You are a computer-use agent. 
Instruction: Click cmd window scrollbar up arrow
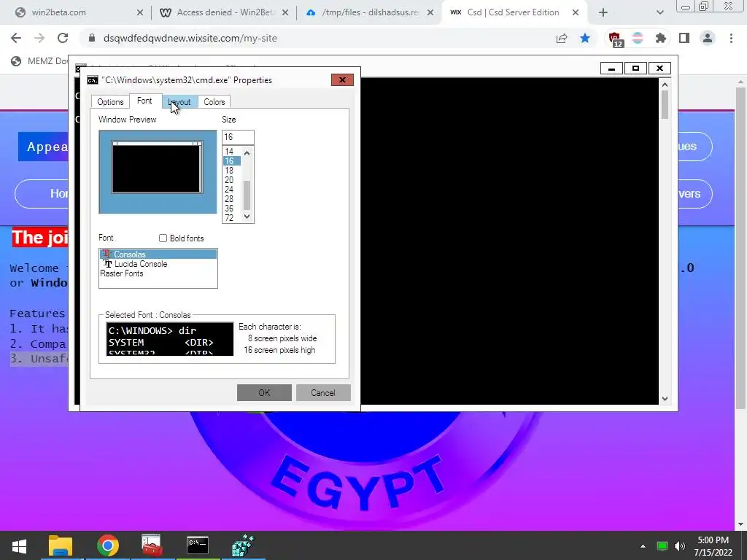tap(665, 85)
